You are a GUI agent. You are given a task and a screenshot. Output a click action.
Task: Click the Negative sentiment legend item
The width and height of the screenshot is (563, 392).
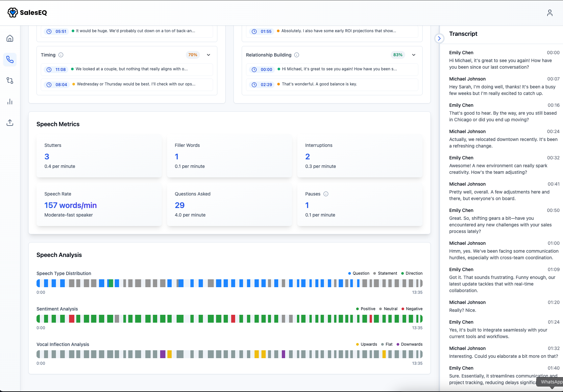[x=412, y=309]
